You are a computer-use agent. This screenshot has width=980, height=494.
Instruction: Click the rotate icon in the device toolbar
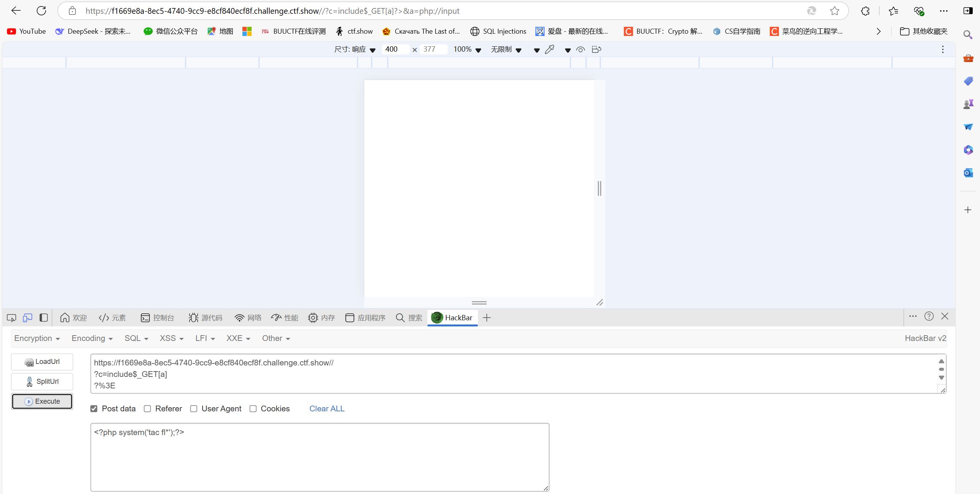coord(596,49)
